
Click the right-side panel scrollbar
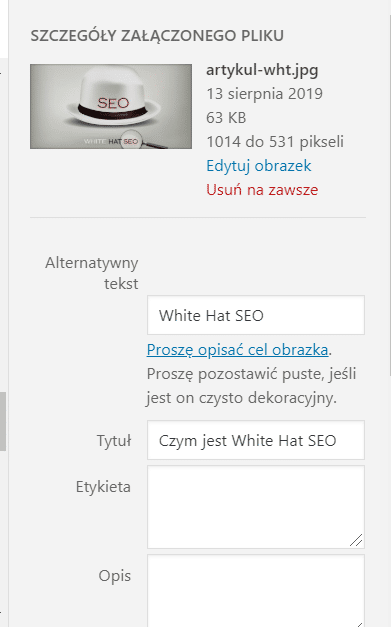point(389,196)
